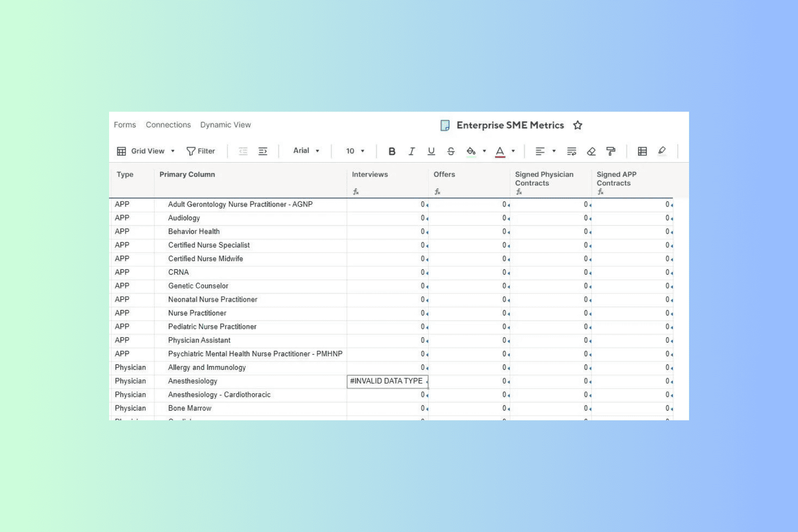Image resolution: width=798 pixels, height=532 pixels.
Task: Click the red text color A icon
Action: pos(500,151)
